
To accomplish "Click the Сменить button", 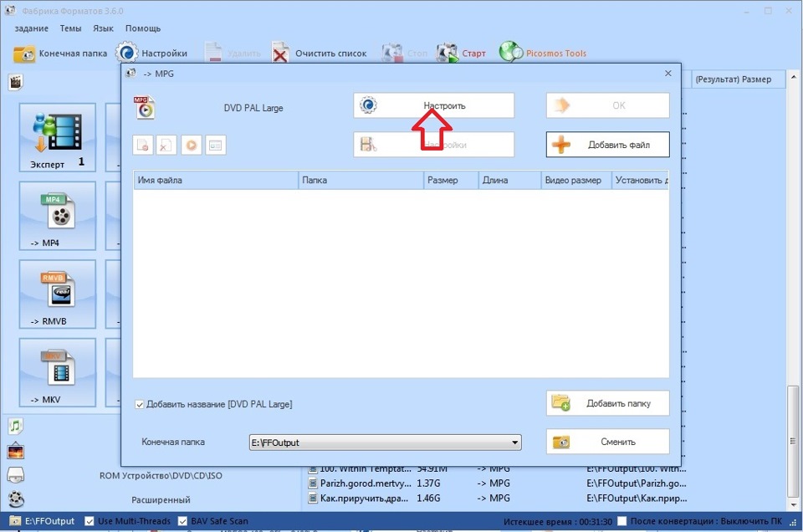I will 608,442.
